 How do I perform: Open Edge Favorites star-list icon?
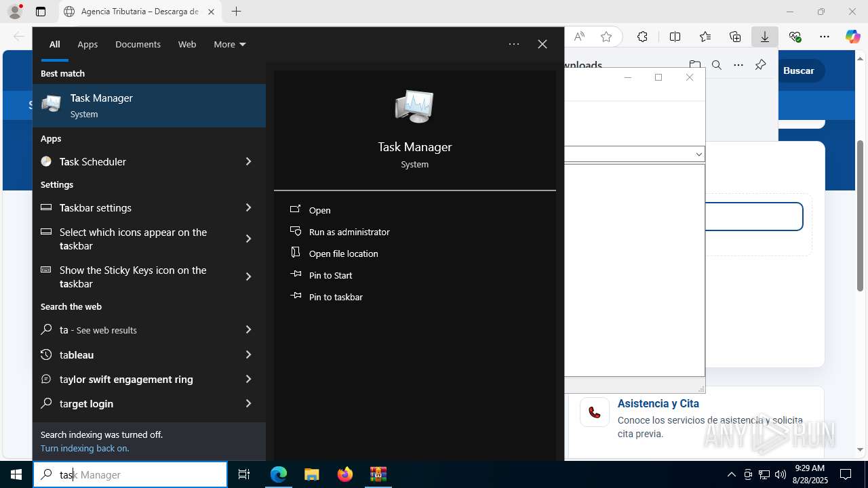coord(705,37)
